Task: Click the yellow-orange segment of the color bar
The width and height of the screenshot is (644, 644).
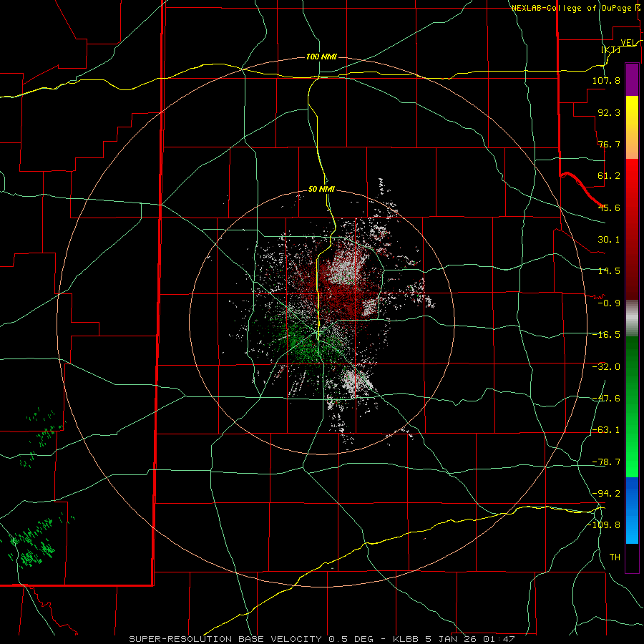Action: [632, 127]
